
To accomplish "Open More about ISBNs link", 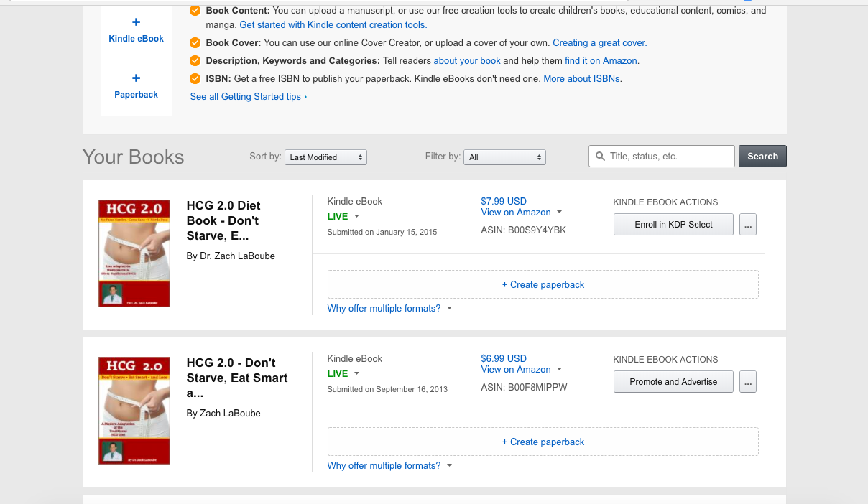I will pos(582,78).
